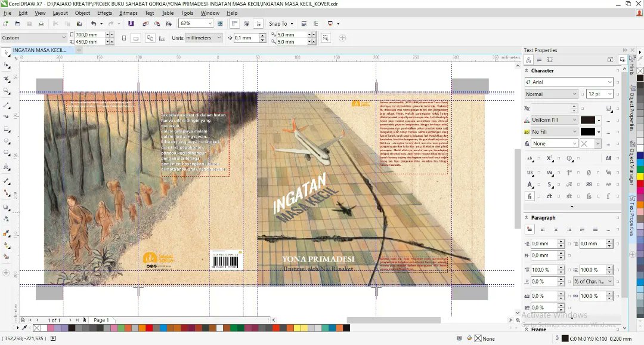
Task: Collapse the Paragraph section
Action: (x=527, y=217)
